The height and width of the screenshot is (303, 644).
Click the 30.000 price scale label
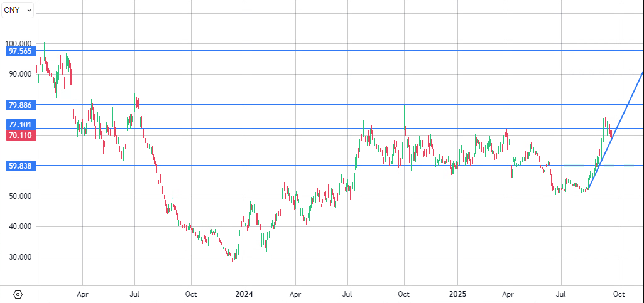click(20, 257)
